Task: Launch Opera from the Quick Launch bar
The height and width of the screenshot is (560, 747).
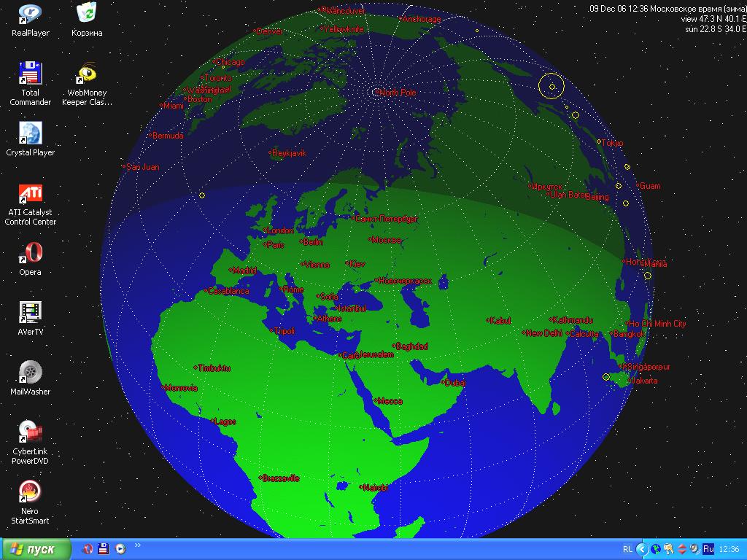Action: [88, 549]
